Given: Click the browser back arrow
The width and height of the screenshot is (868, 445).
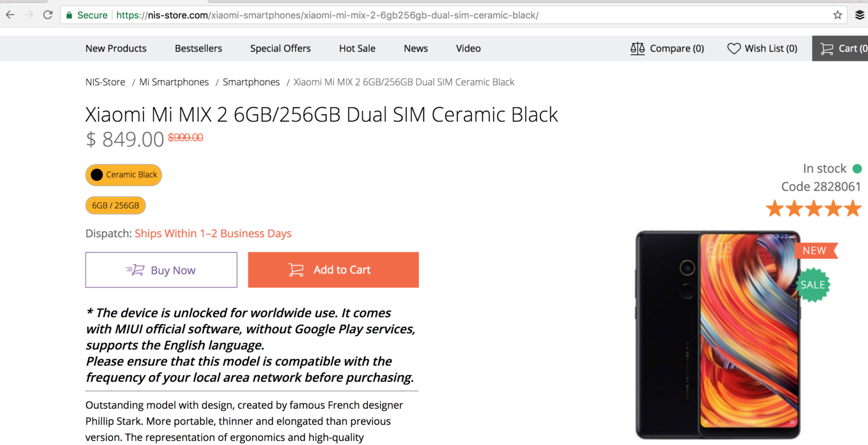Looking at the screenshot, I should point(10,15).
